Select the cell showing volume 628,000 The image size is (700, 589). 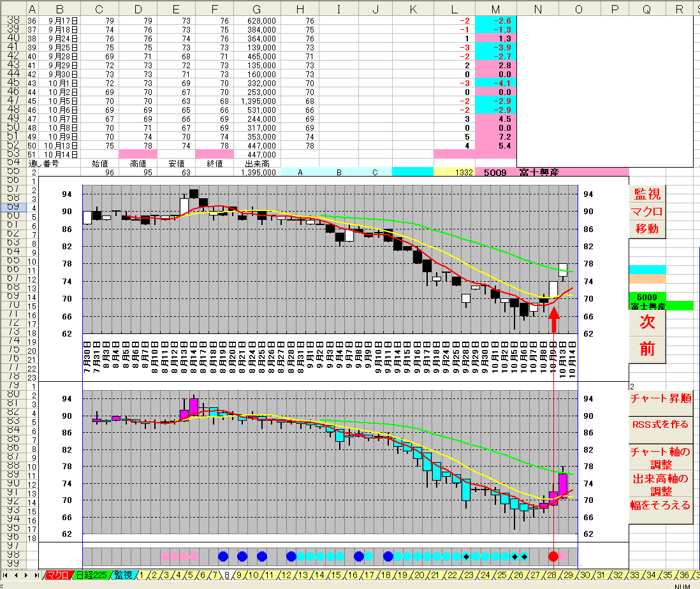coord(257,21)
